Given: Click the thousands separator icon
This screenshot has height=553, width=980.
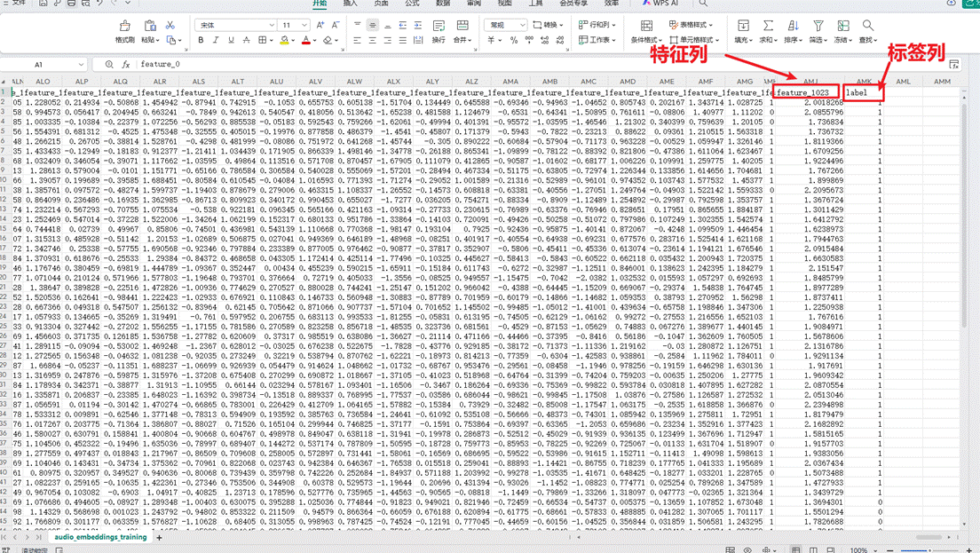Looking at the screenshot, I should 529,40.
